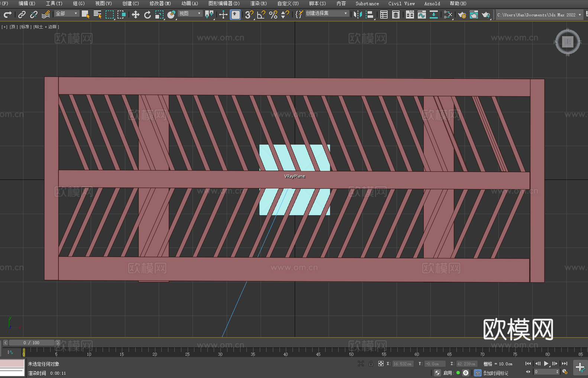Open the Layer Explorer icon
The image size is (588, 378).
(x=396, y=14)
